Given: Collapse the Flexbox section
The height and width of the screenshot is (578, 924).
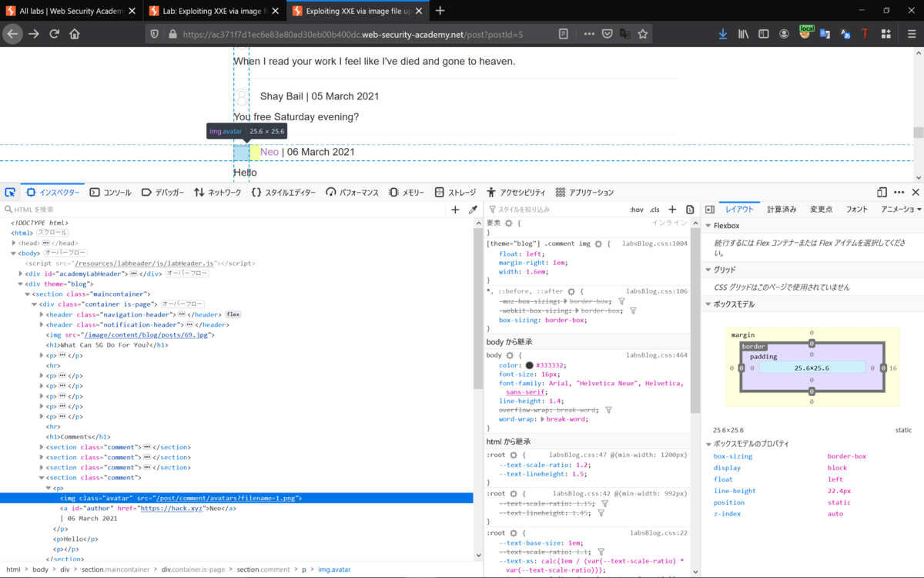Looking at the screenshot, I should pos(708,226).
